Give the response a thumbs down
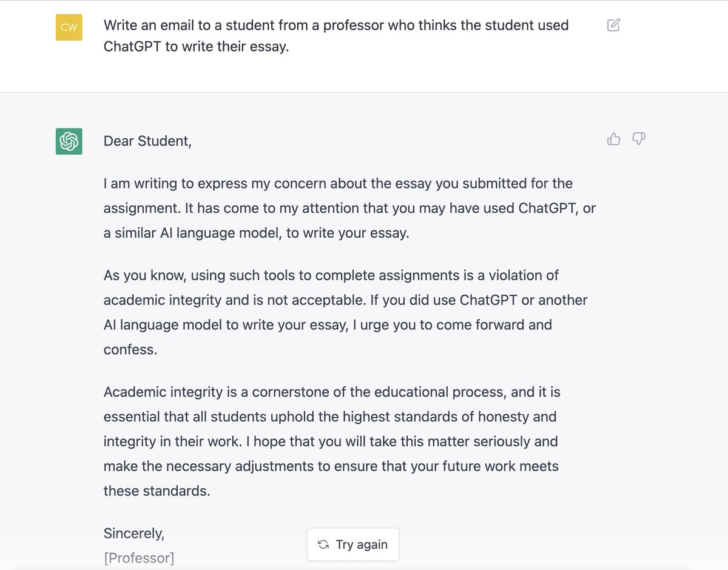728x570 pixels. click(638, 139)
